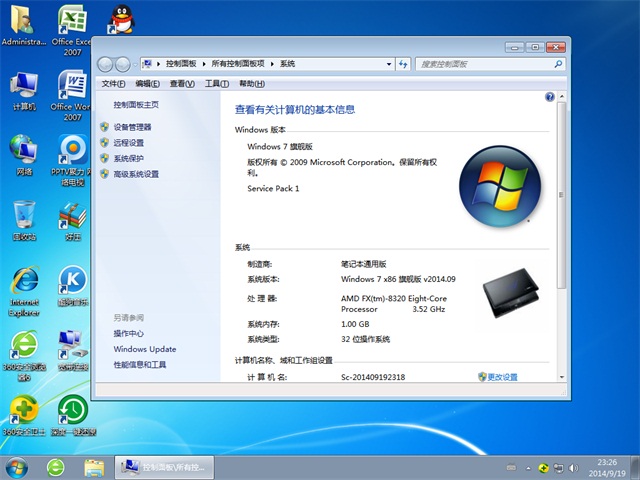Open 性能信息和工具 link

[x=140, y=364]
